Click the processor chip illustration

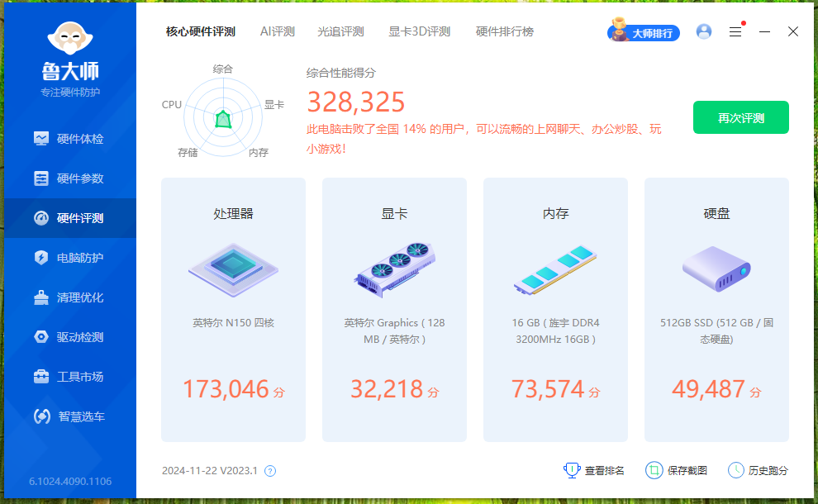233,269
